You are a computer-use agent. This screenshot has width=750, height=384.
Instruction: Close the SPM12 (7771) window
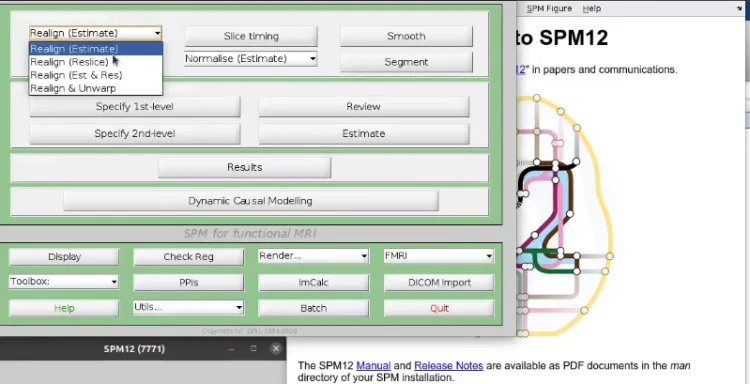[x=276, y=349]
